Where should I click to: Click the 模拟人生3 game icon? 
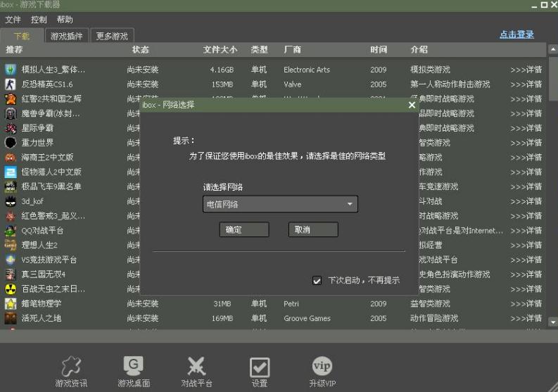11,70
